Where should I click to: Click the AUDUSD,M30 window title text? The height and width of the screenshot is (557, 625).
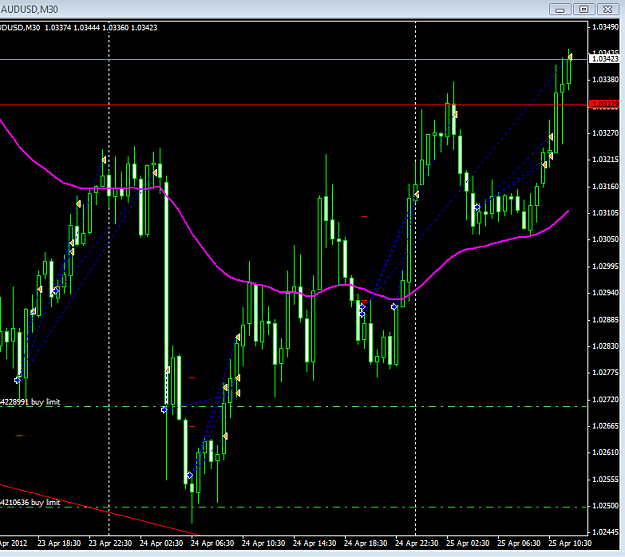point(29,9)
